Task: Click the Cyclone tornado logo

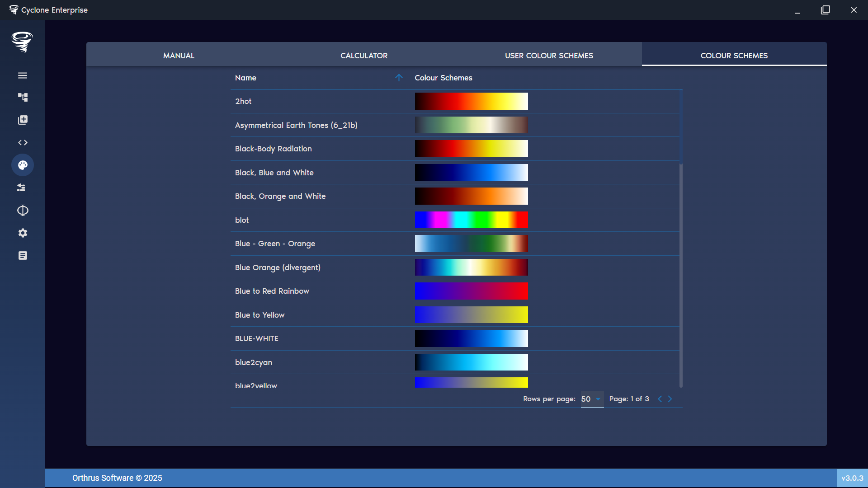Action: tap(22, 42)
